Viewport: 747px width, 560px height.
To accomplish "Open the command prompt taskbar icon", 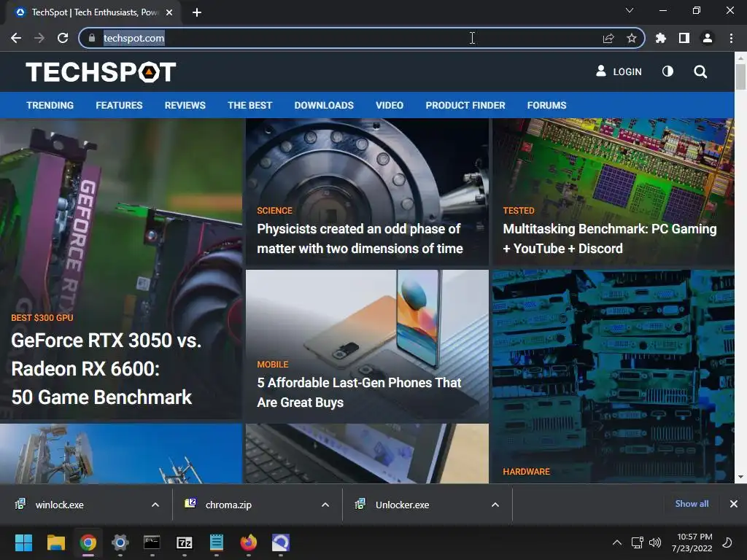I will click(152, 542).
